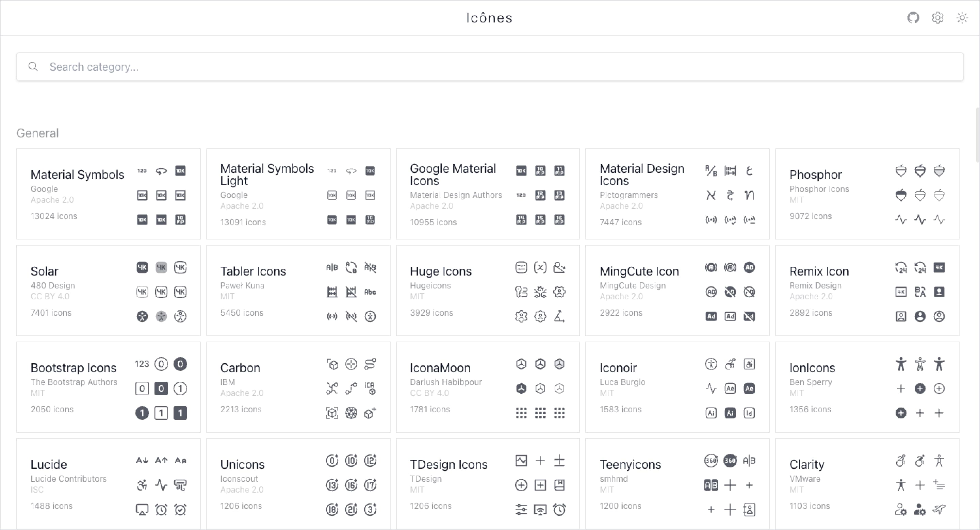Viewport: 980px width, 530px height.
Task: Open the GitHub repository icon
Action: tap(913, 17)
